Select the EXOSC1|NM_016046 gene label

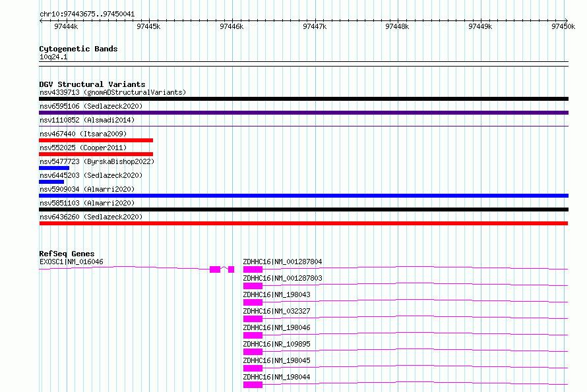(71, 262)
